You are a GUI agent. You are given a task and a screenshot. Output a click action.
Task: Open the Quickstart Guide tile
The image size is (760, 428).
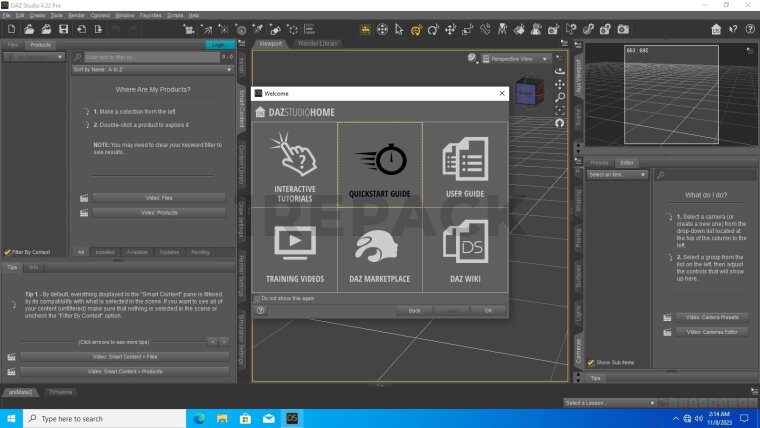point(380,164)
